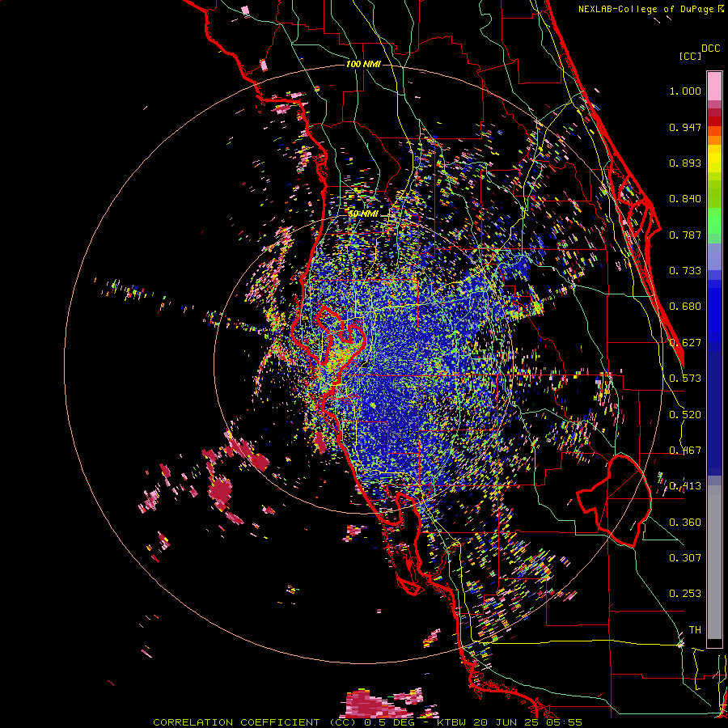Select the 0.733 legend value
The height and width of the screenshot is (728, 728).
pyautogui.click(x=685, y=271)
